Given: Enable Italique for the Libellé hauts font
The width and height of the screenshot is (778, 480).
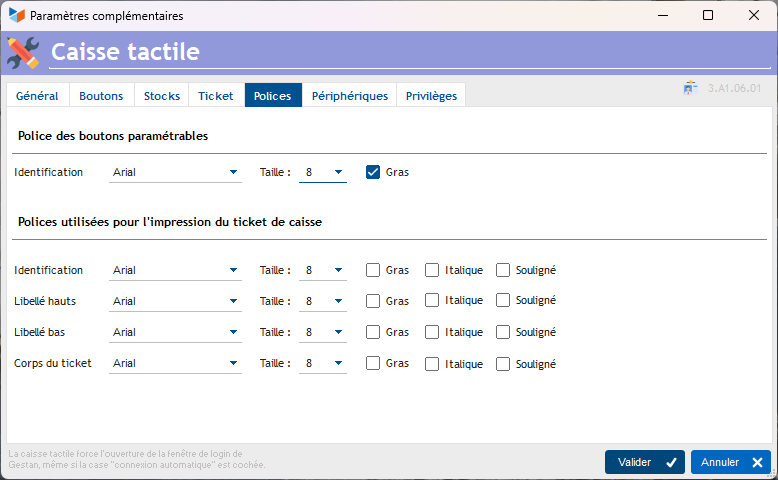Looking at the screenshot, I should click(432, 301).
